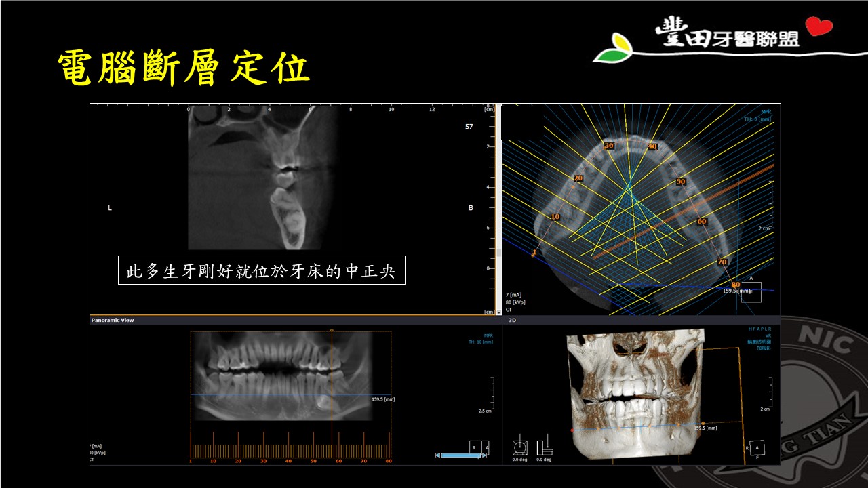868x488 pixels.
Task: Select the 3D panel title
Action: pyautogui.click(x=512, y=320)
